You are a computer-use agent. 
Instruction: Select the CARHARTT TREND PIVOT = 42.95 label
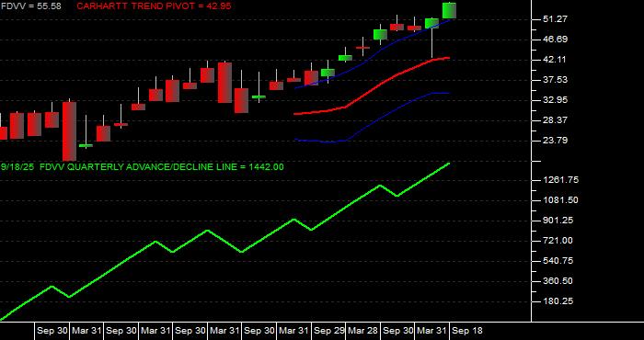pyautogui.click(x=154, y=6)
